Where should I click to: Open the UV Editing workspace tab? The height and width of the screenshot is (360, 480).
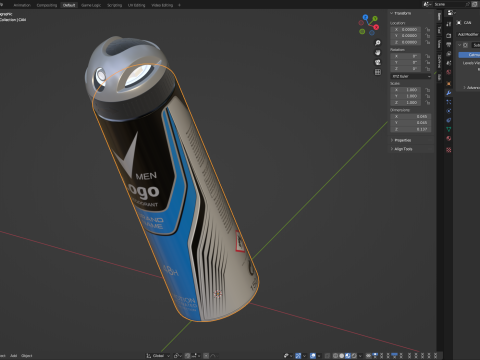(x=137, y=5)
